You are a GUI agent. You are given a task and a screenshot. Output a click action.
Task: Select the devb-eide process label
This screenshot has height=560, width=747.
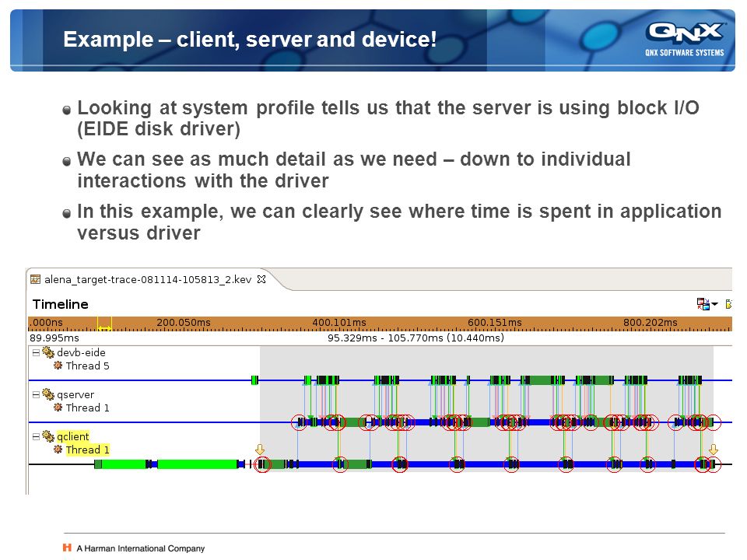point(81,353)
